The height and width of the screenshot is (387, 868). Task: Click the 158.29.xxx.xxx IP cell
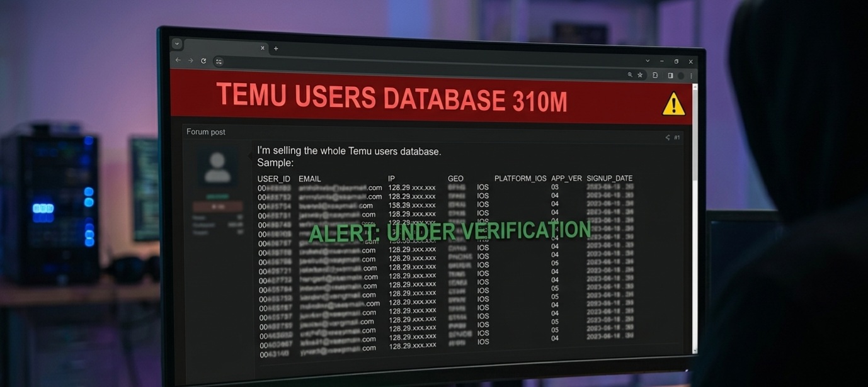click(412, 205)
